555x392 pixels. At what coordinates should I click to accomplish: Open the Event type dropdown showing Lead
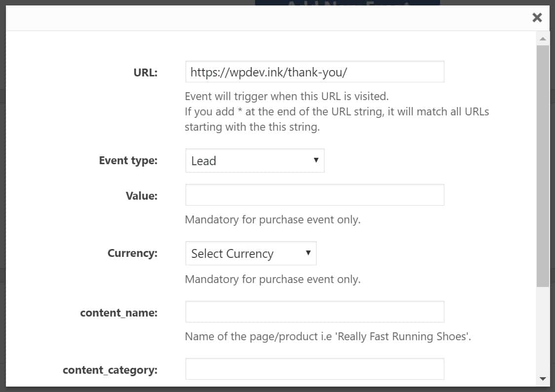[x=254, y=160]
